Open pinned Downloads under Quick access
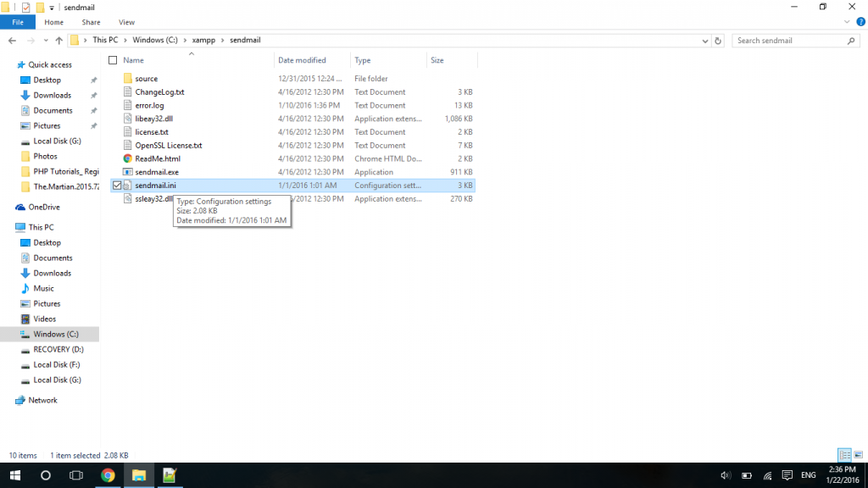Image resolution: width=868 pixels, height=488 pixels. click(52, 95)
